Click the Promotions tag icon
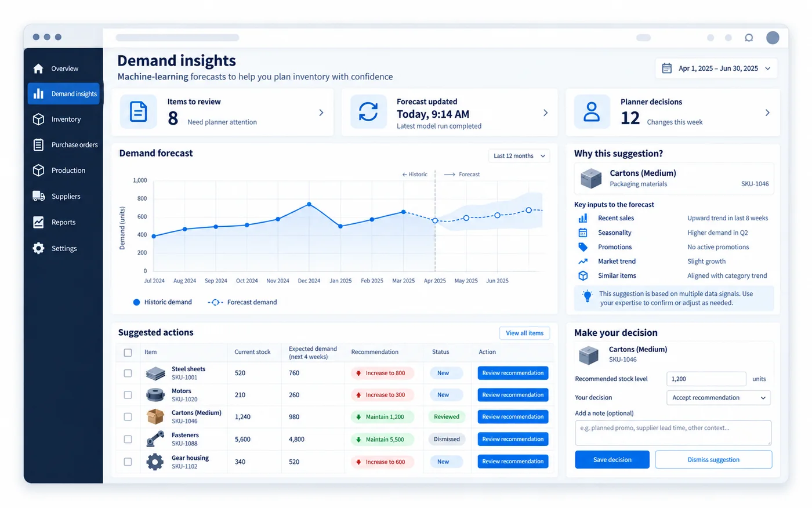The height and width of the screenshot is (508, 812). pos(583,247)
